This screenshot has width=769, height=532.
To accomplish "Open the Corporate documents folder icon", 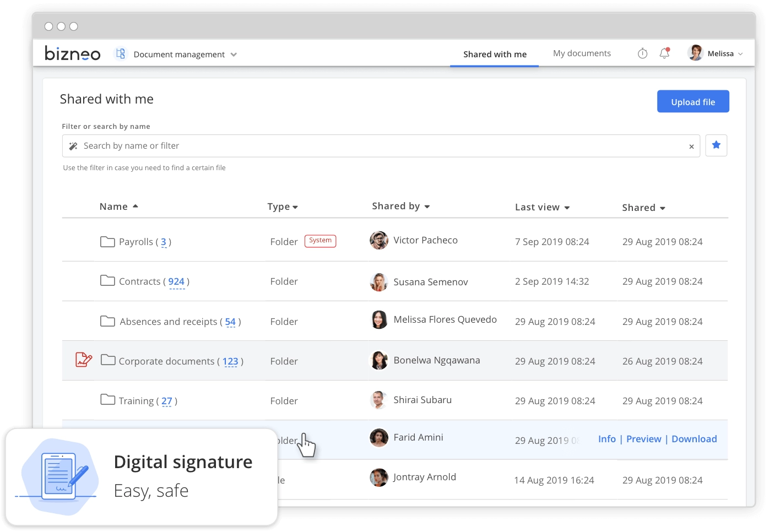I will tap(108, 360).
